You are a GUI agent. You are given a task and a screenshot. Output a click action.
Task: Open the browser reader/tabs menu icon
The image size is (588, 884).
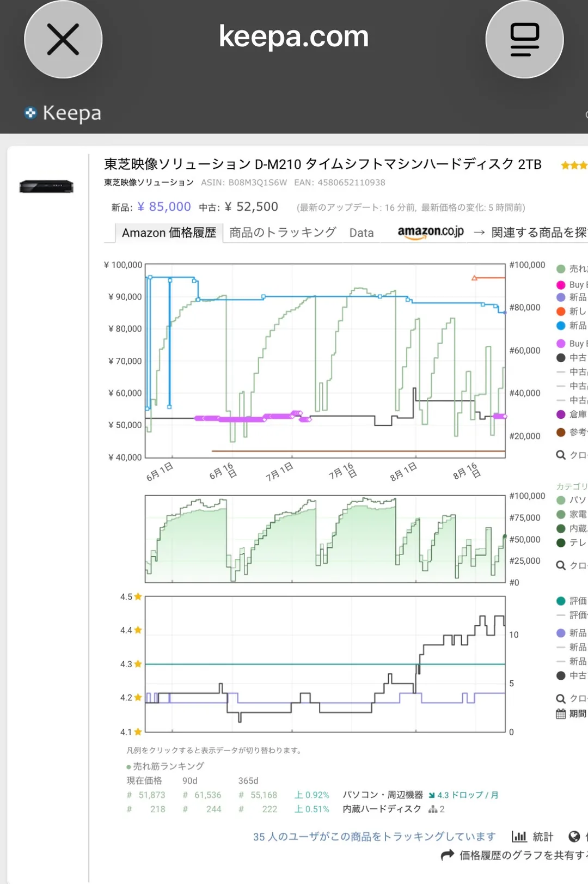tap(524, 39)
